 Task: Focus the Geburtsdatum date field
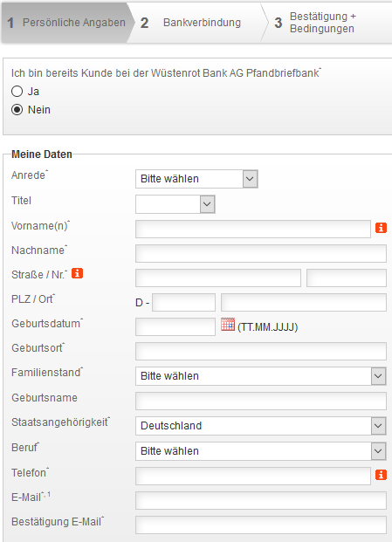coord(175,326)
